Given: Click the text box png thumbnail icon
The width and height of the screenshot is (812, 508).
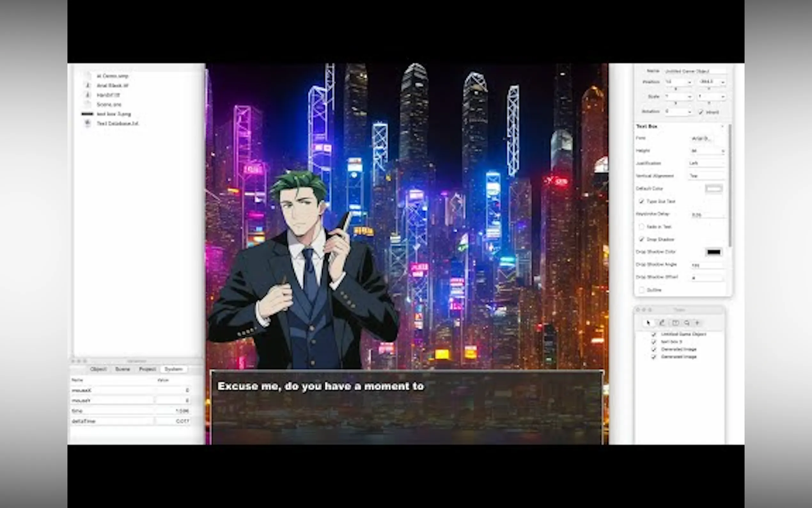Looking at the screenshot, I should [x=87, y=114].
